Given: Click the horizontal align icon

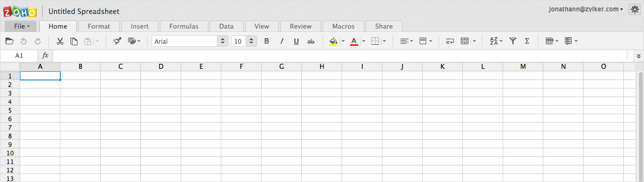Looking at the screenshot, I should (x=404, y=41).
